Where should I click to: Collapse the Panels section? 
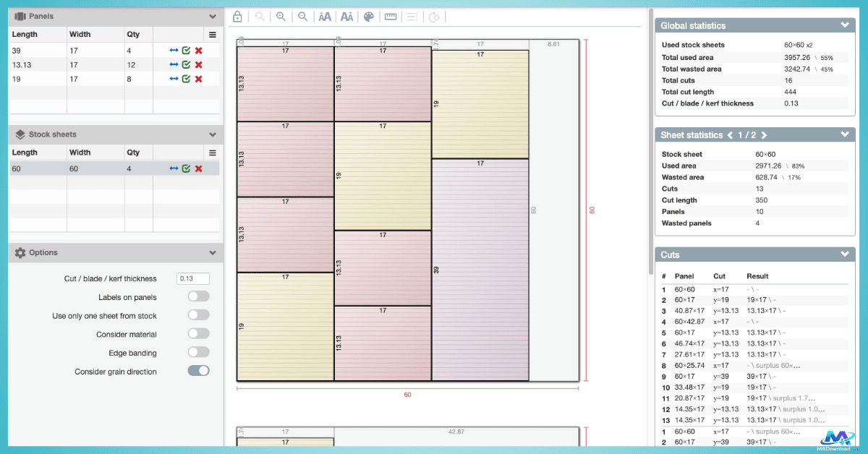tap(213, 16)
